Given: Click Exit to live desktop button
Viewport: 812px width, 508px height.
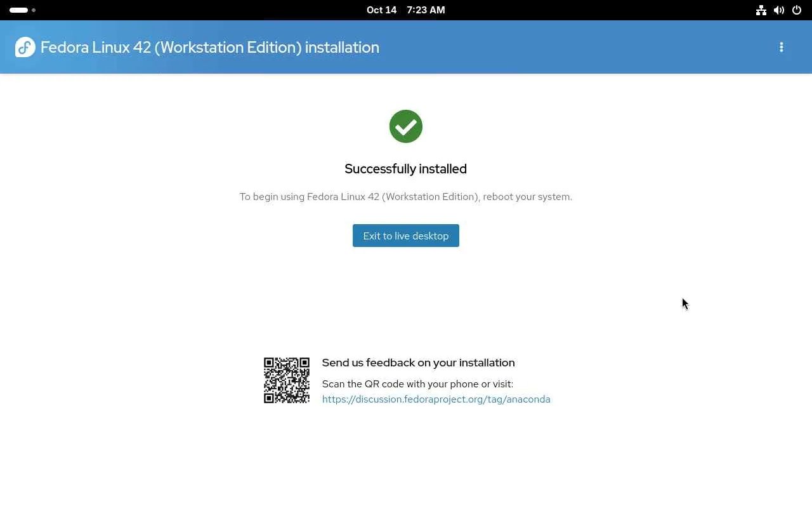Looking at the screenshot, I should [406, 236].
